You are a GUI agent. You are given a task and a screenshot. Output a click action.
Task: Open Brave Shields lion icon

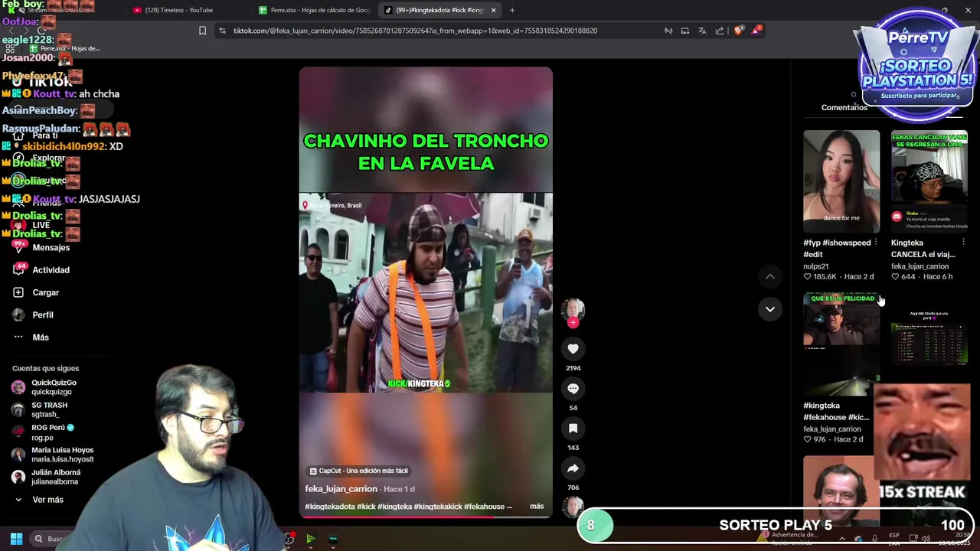(738, 31)
